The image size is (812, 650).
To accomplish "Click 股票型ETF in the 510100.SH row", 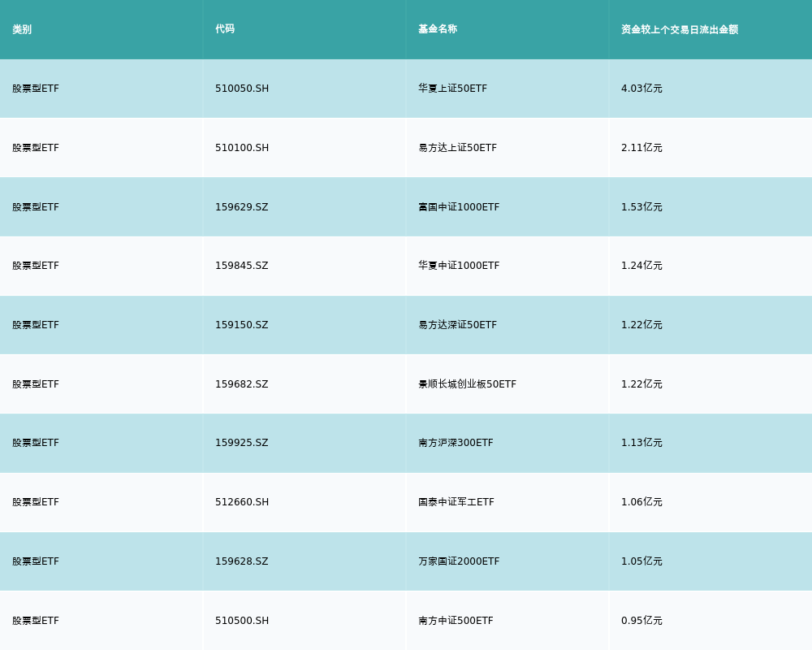I will 36,148.
